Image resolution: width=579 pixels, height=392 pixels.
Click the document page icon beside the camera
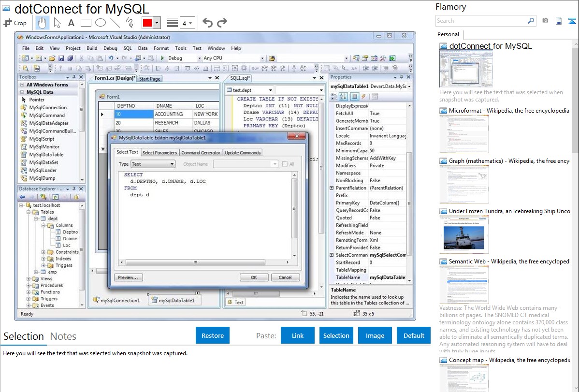pos(559,21)
